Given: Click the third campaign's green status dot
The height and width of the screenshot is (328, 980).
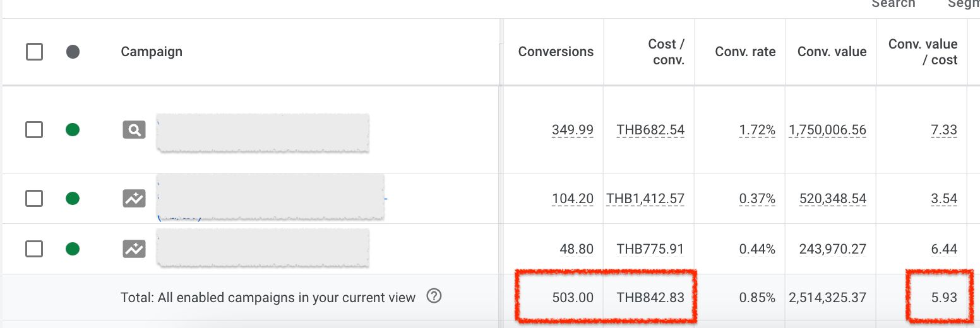Looking at the screenshot, I should pyautogui.click(x=73, y=249).
